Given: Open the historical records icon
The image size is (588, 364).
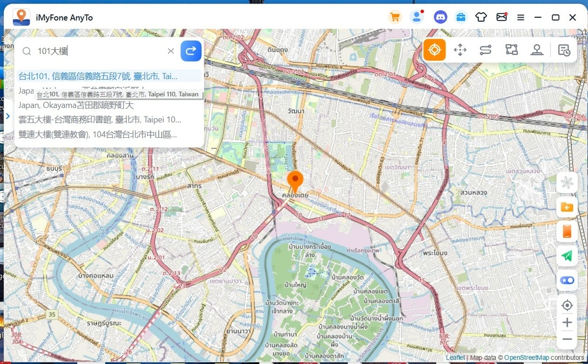Looking at the screenshot, I should tap(564, 50).
